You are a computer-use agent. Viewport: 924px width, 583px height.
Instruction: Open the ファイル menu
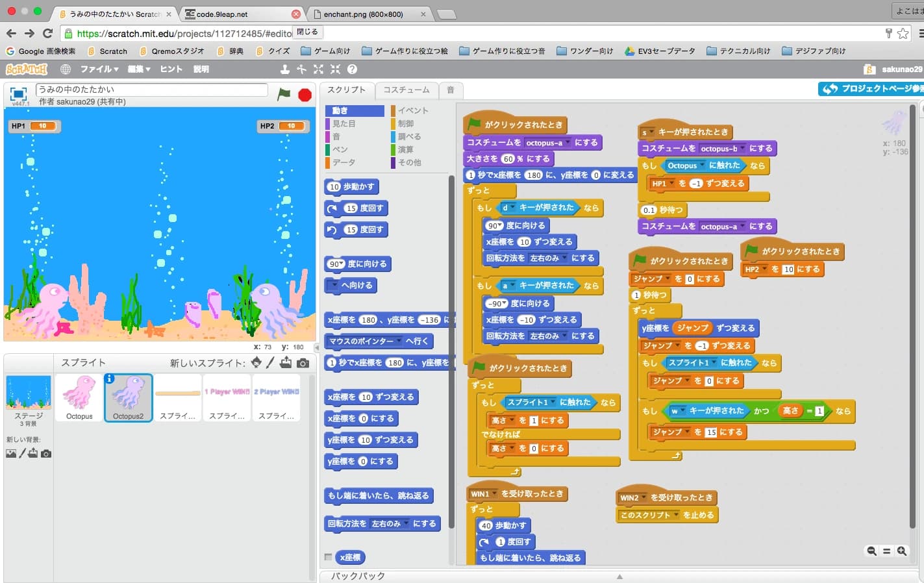click(x=99, y=69)
